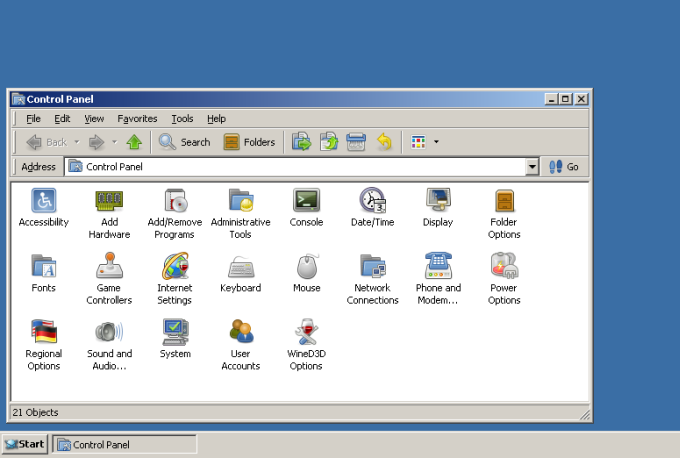
Task: Open Folder Options
Action: tap(504, 214)
